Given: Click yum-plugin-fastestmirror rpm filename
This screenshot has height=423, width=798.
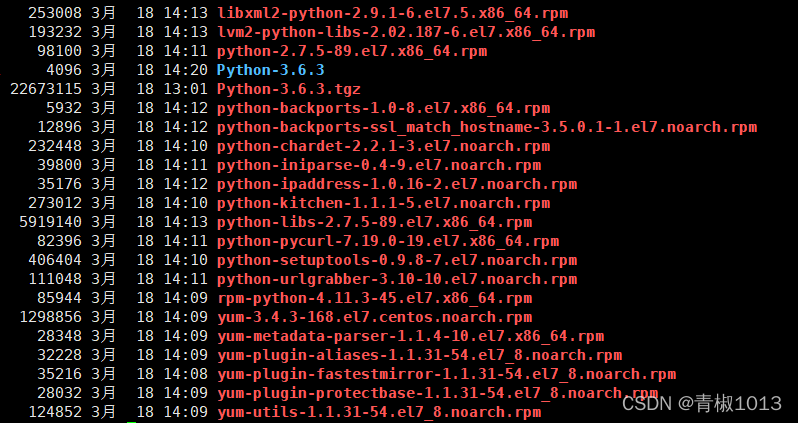Looking at the screenshot, I should tap(447, 375).
